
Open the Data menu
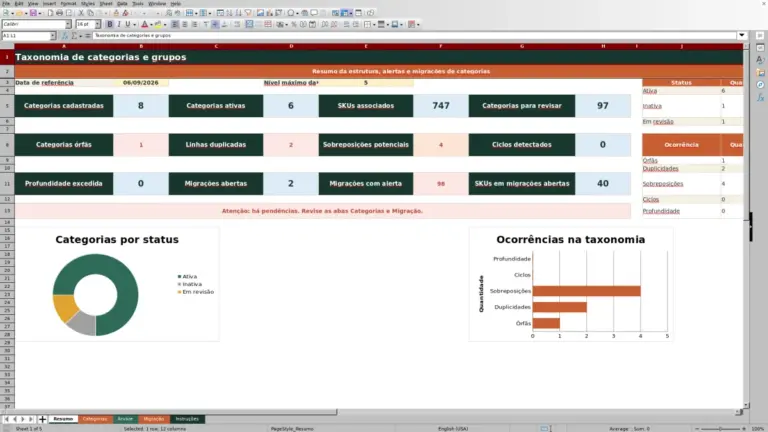pos(122,3)
